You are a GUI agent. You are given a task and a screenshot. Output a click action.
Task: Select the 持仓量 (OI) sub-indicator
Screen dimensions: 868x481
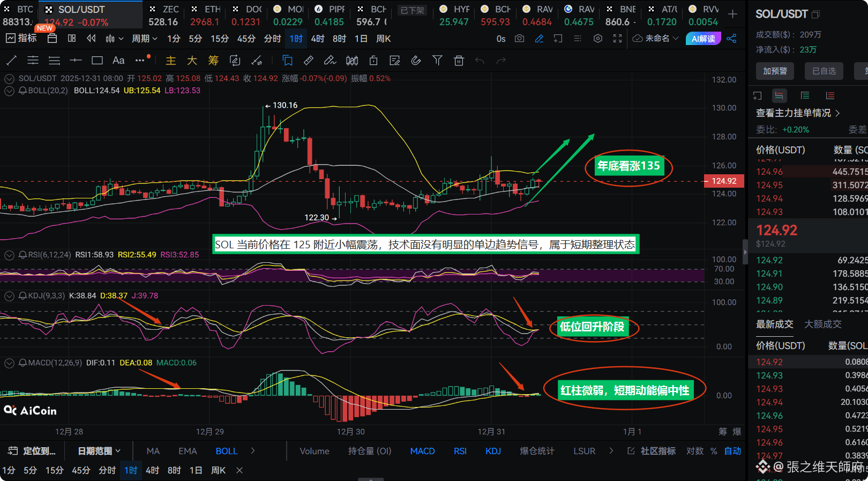370,451
